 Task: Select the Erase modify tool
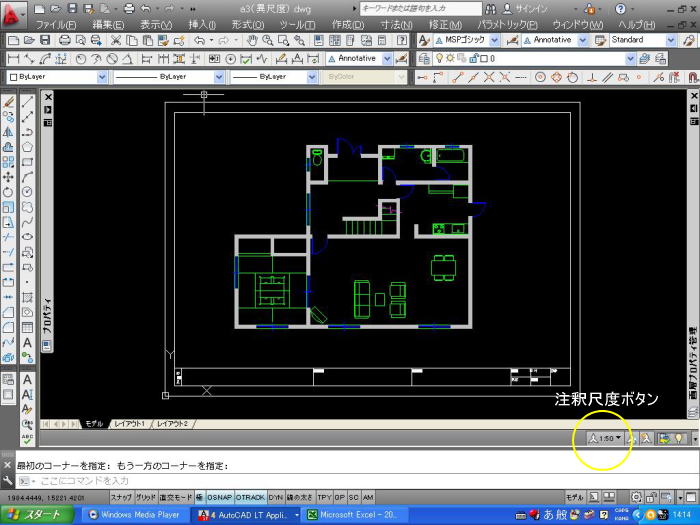coord(8,102)
